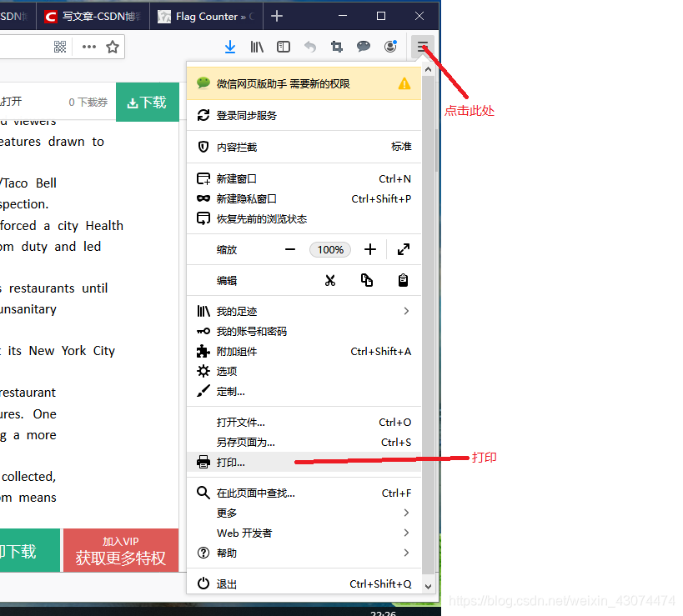This screenshot has width=683, height=616.
Task: Click the undo arrow toolbar icon
Action: tap(310, 47)
